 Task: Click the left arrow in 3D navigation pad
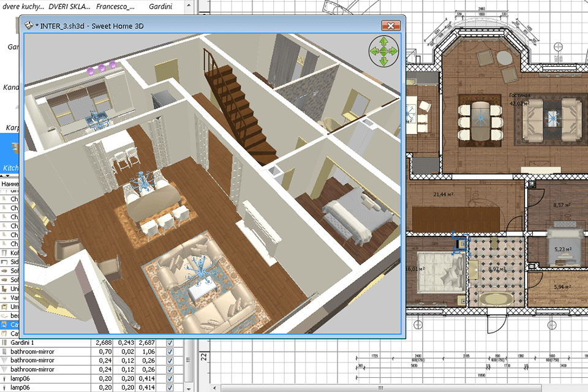coord(374,51)
